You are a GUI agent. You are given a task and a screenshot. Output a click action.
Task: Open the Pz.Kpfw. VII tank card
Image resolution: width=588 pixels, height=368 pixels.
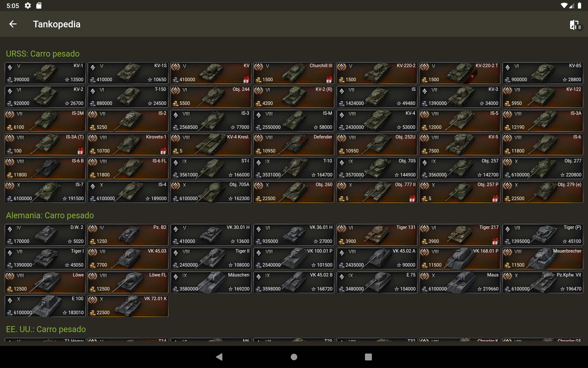pos(543,282)
